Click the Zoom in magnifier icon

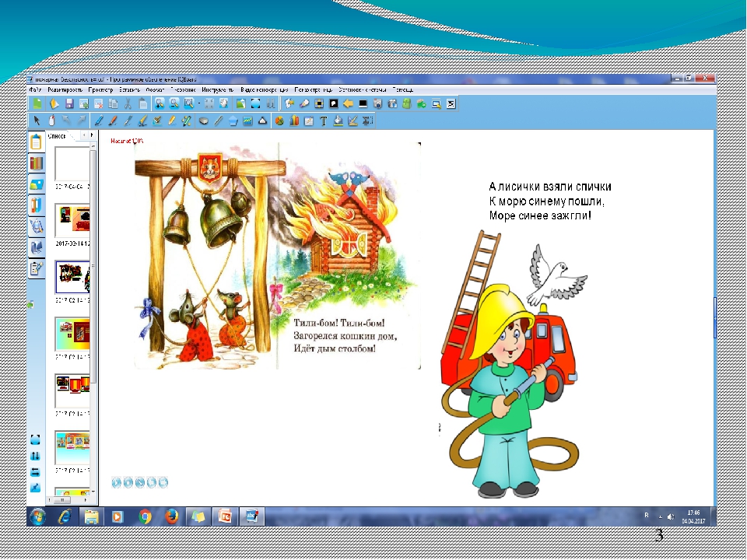tap(160, 103)
